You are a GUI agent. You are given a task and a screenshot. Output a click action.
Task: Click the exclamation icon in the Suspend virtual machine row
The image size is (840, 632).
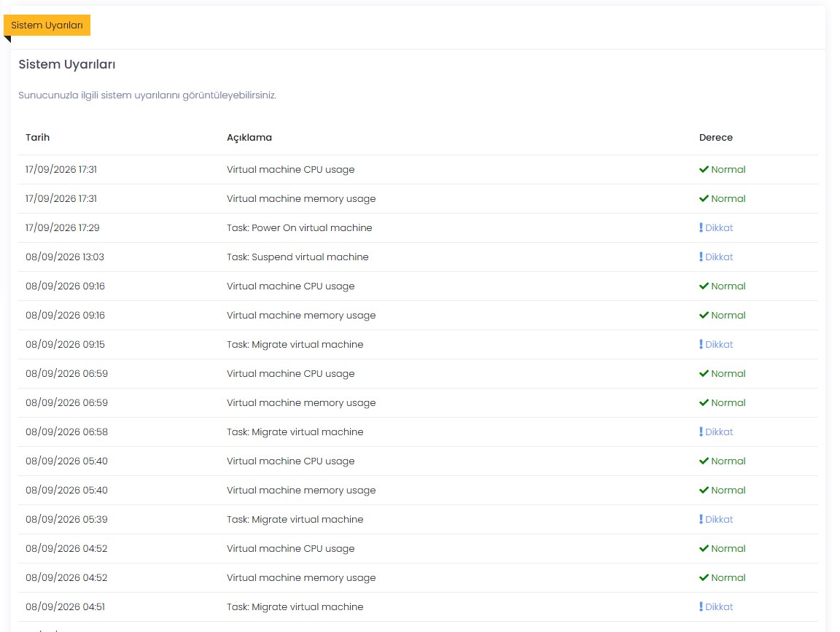click(x=701, y=257)
